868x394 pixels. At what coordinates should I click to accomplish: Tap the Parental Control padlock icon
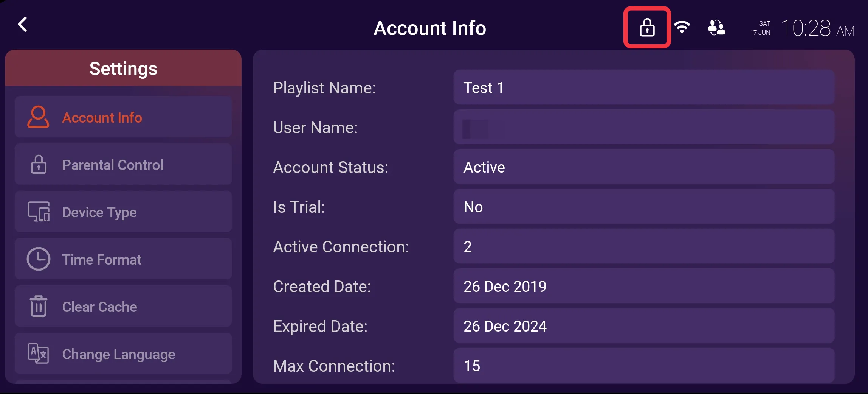tap(39, 164)
